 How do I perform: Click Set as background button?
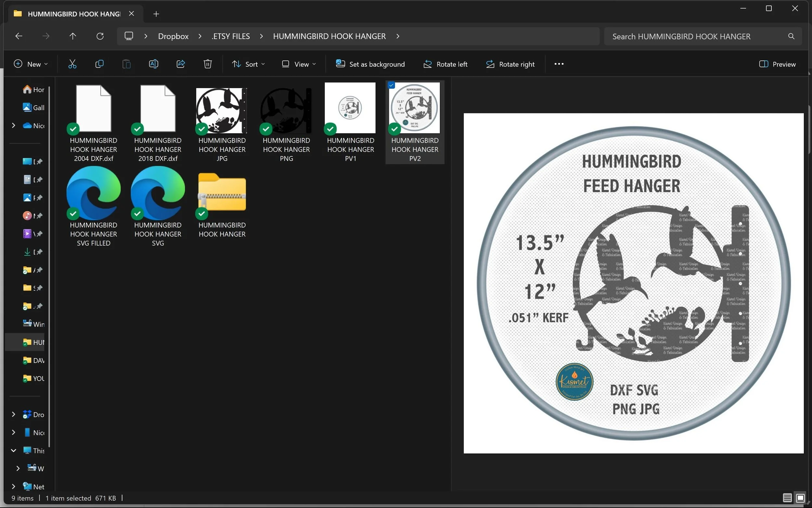point(370,64)
